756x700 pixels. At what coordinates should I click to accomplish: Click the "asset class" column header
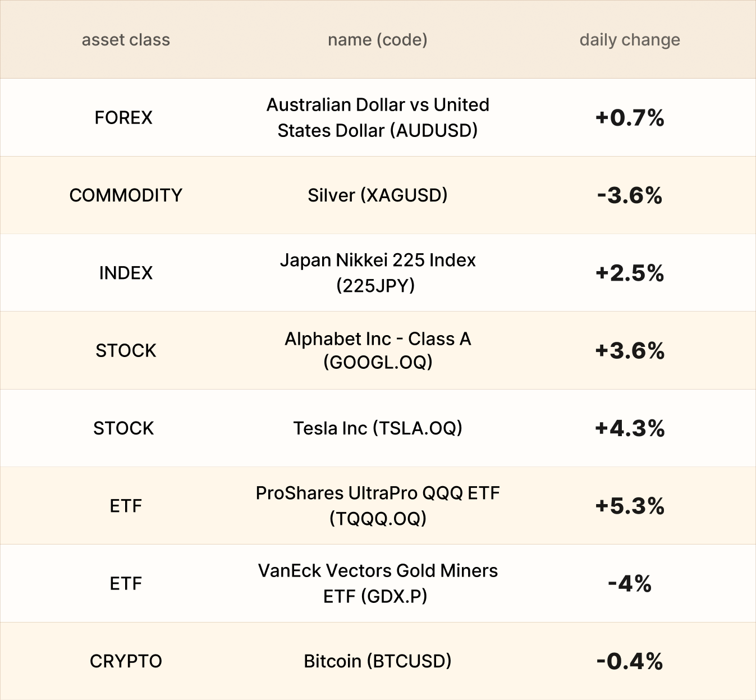pos(126,40)
